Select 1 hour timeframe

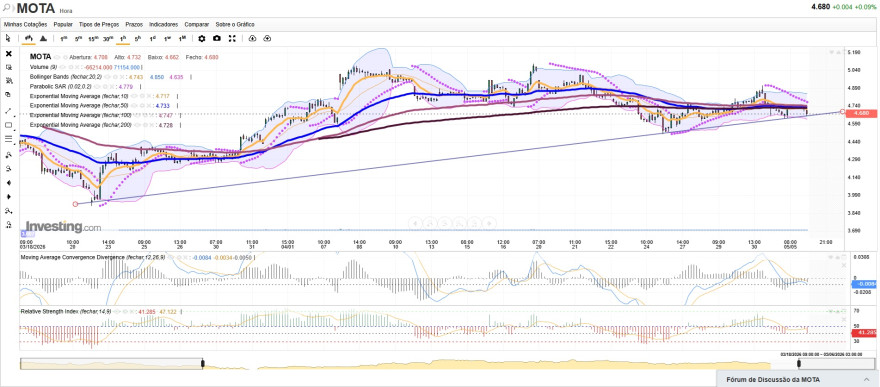[x=123, y=38]
